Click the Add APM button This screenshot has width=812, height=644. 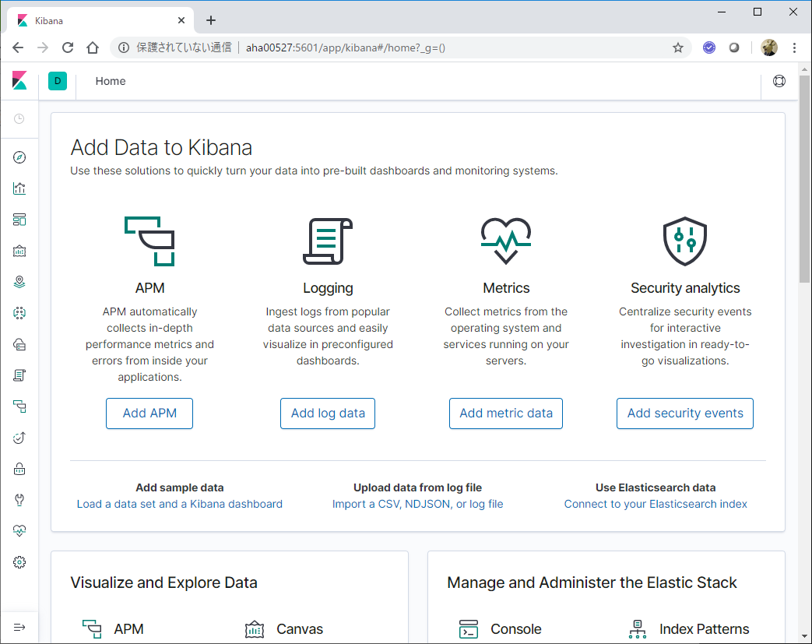149,413
